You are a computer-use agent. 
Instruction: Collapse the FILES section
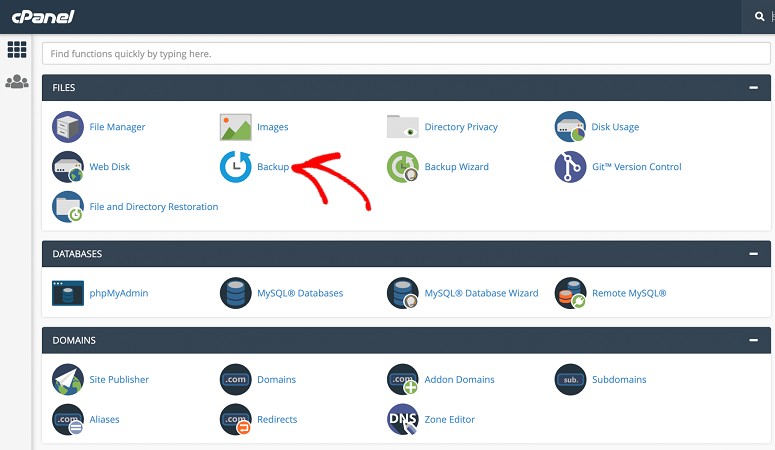[x=753, y=88]
